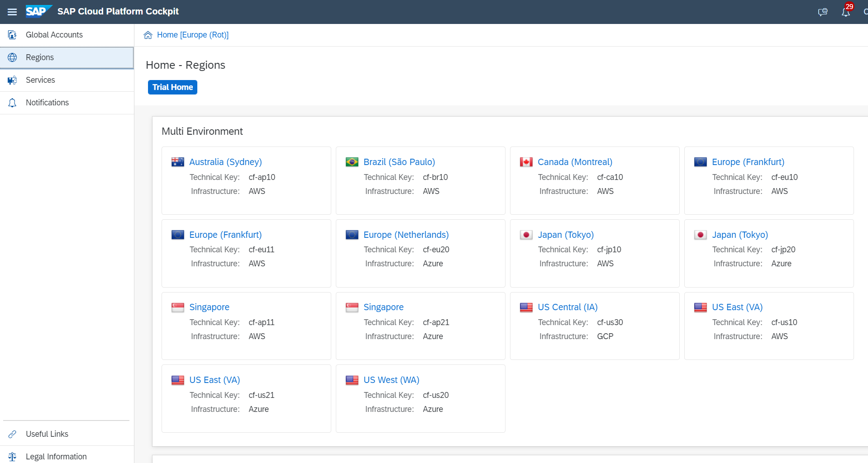Follow the Home [Europe (Rot)] breadcrumb link
868x463 pixels.
[x=193, y=35]
